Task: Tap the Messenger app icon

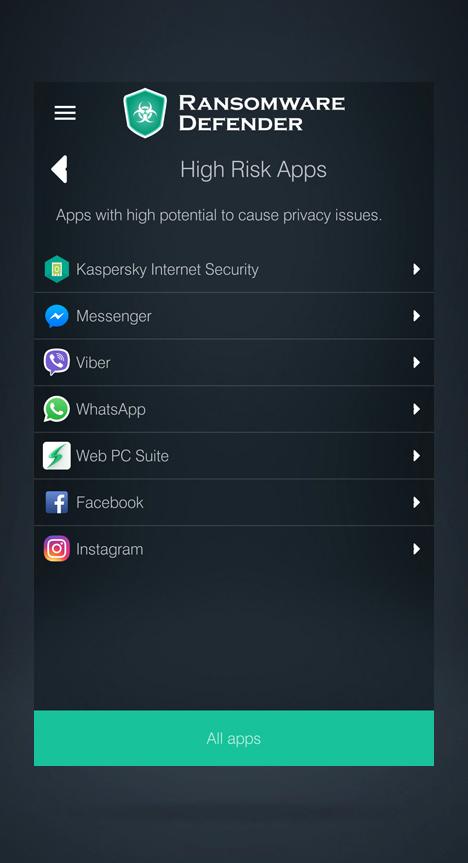Action: pyautogui.click(x=57, y=316)
